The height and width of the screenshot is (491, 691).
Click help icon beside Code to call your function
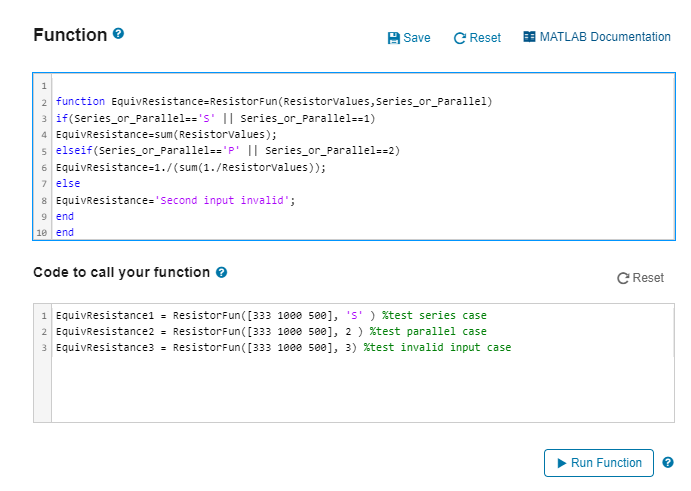click(221, 272)
